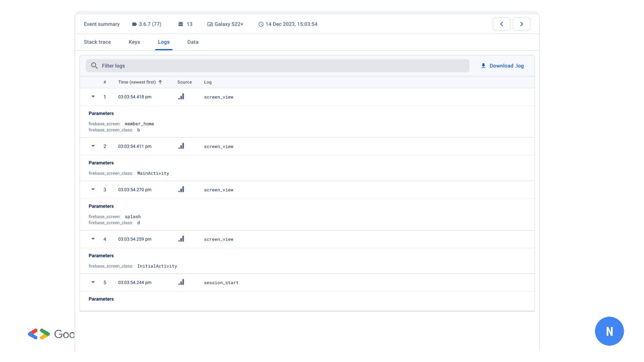Click the screen_view log text in row 2
This screenshot has width=644, height=362.
coord(219,146)
